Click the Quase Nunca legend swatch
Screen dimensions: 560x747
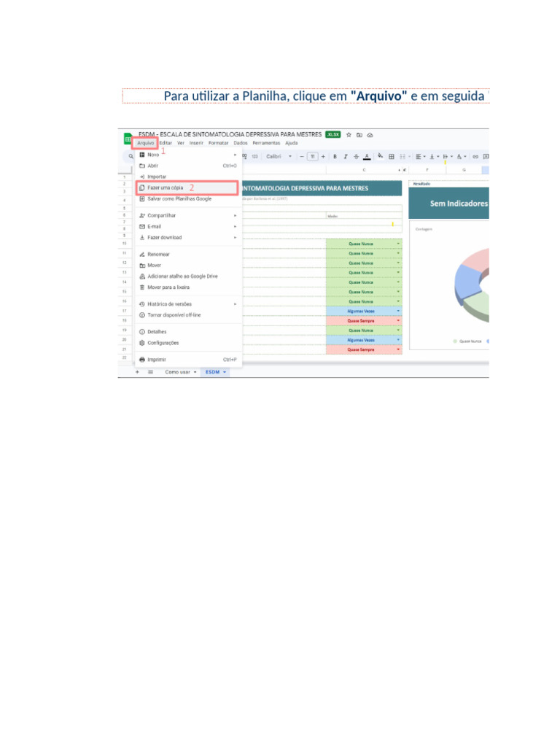click(455, 341)
